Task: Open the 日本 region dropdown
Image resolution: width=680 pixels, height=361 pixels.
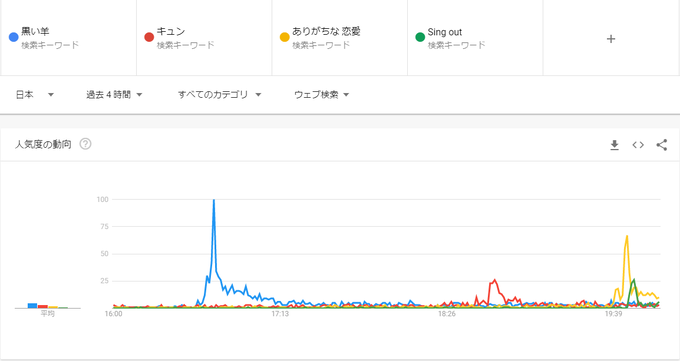Action: [x=35, y=95]
